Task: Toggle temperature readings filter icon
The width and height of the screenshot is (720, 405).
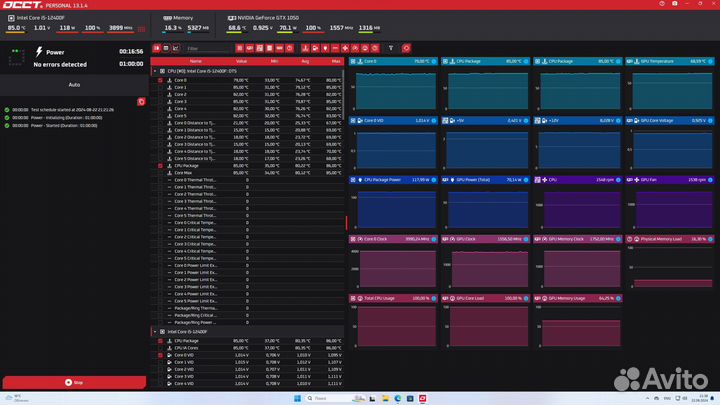Action: coord(305,48)
